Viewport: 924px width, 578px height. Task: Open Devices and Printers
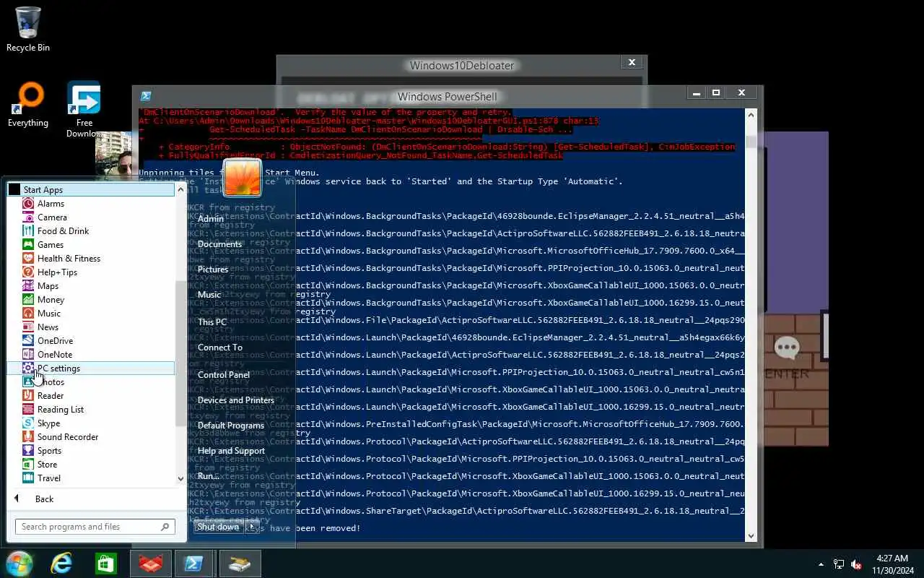(236, 400)
